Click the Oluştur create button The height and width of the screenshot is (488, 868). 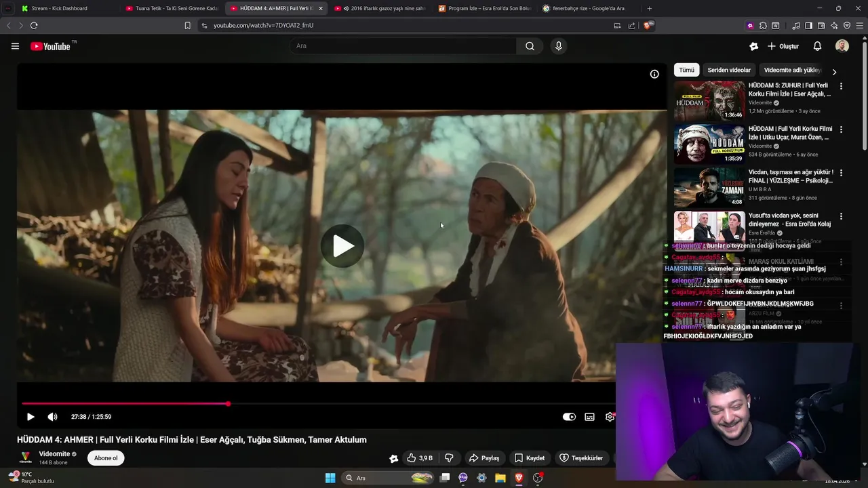[x=783, y=46]
